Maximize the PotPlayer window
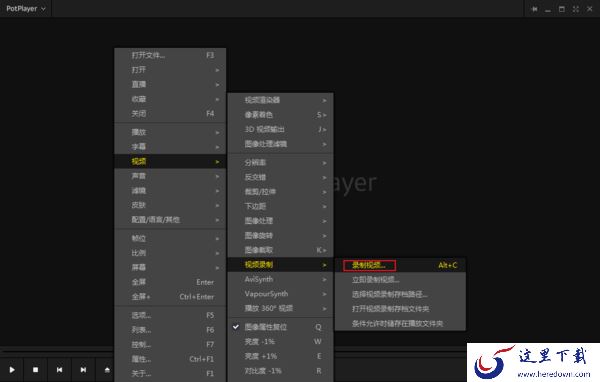Viewport: 600px width, 382px height. pos(562,9)
